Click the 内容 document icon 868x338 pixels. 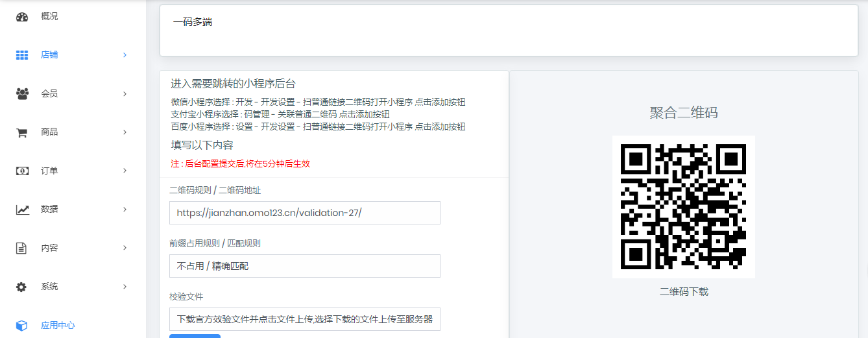(x=22, y=248)
